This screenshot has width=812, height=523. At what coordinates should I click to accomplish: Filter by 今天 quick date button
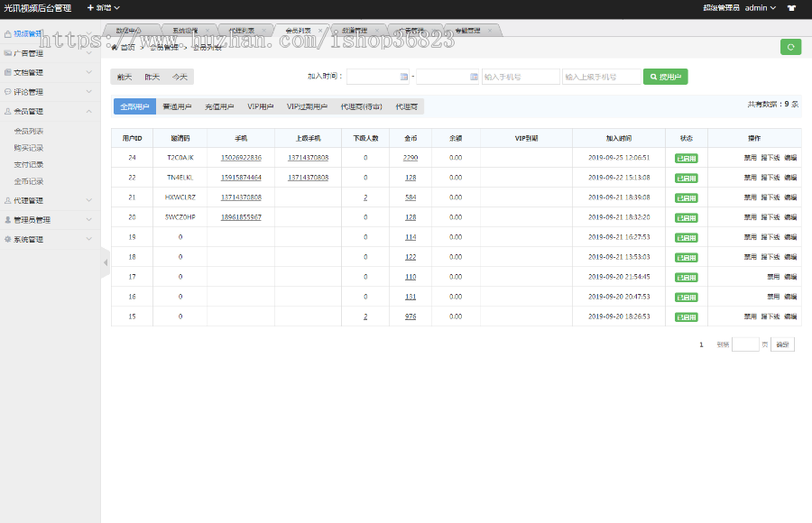[x=180, y=78]
